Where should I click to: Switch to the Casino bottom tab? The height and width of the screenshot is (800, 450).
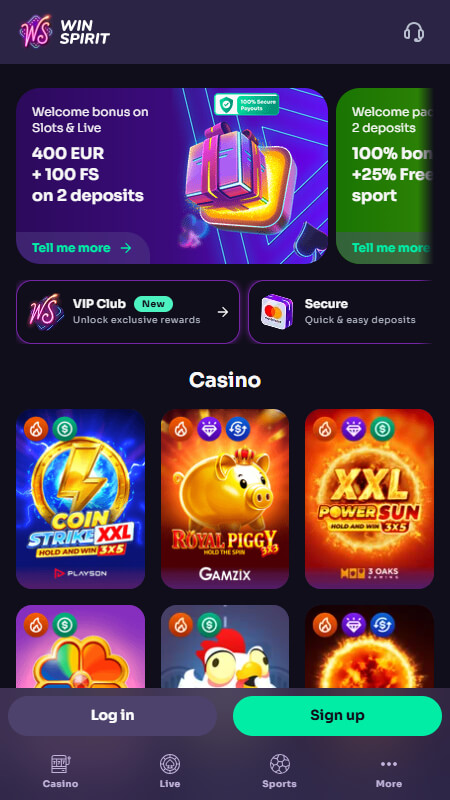coord(61,771)
